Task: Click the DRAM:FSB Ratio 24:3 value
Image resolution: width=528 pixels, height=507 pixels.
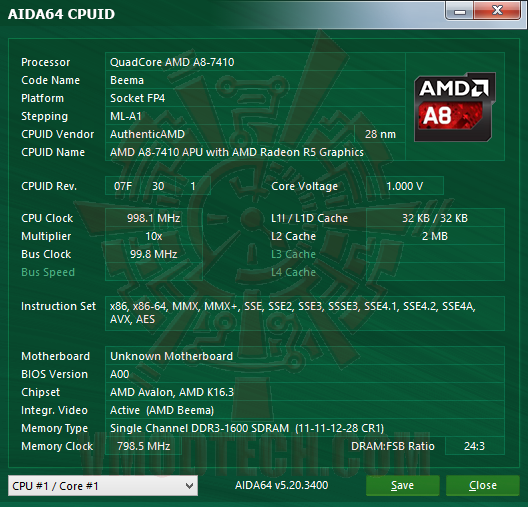Action: point(474,446)
